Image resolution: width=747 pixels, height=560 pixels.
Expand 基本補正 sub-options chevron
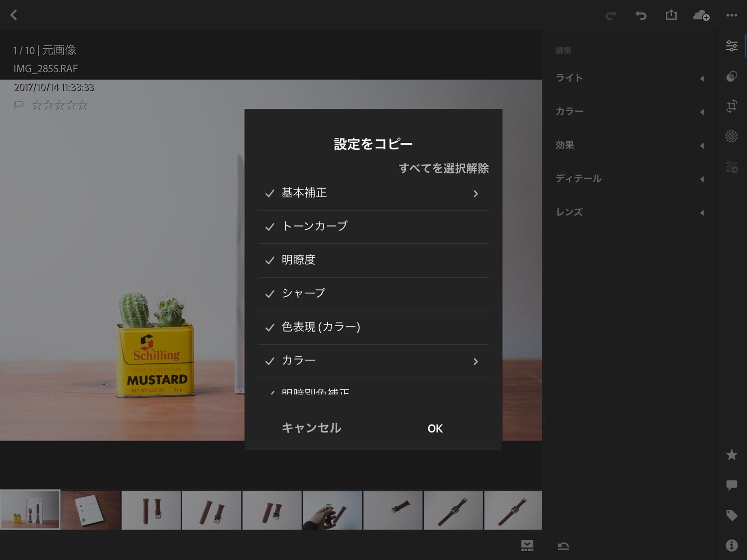[476, 194]
